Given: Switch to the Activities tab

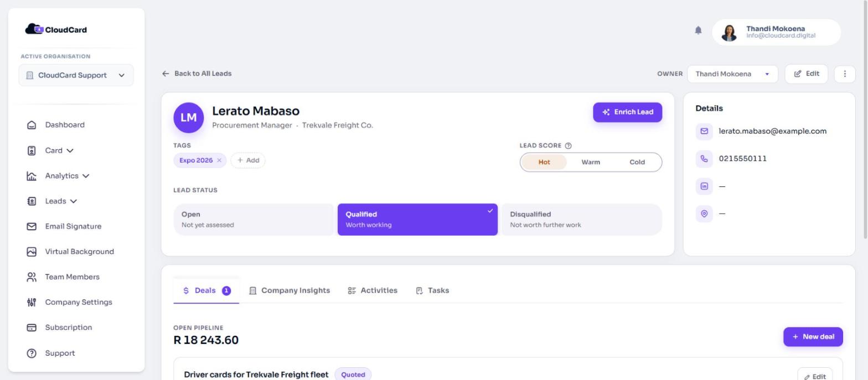Looking at the screenshot, I should (x=373, y=290).
